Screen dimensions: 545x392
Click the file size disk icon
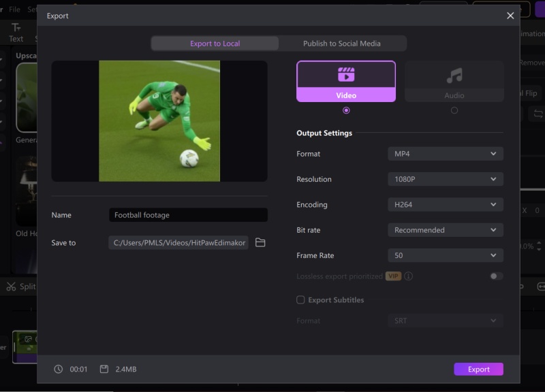104,369
